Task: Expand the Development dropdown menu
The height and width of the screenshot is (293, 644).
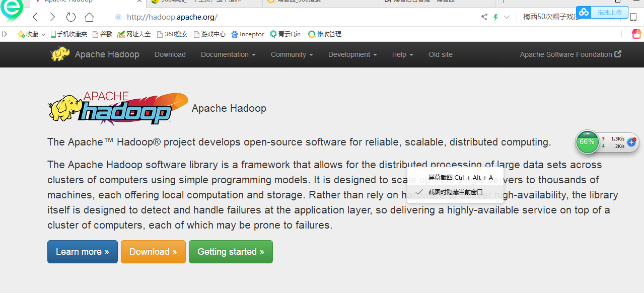Action: point(352,54)
